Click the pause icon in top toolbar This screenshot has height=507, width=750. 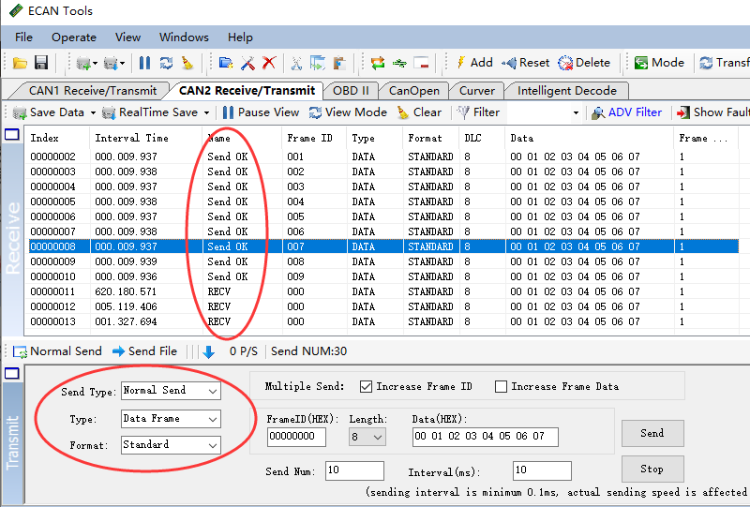[x=145, y=63]
